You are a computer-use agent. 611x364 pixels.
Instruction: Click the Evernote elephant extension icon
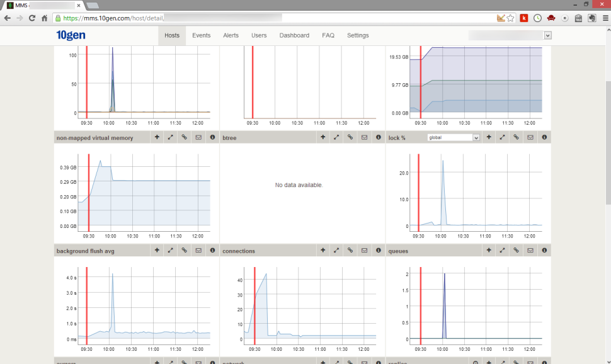(x=592, y=18)
